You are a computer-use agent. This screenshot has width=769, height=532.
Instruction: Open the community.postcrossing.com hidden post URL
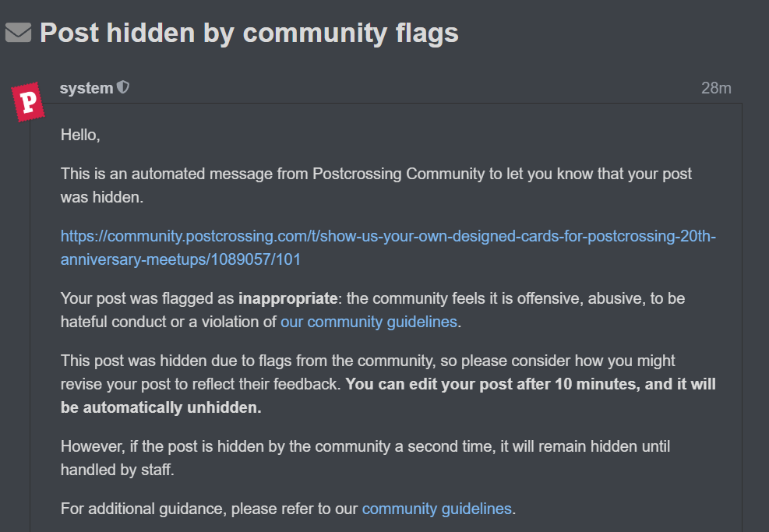tap(388, 248)
